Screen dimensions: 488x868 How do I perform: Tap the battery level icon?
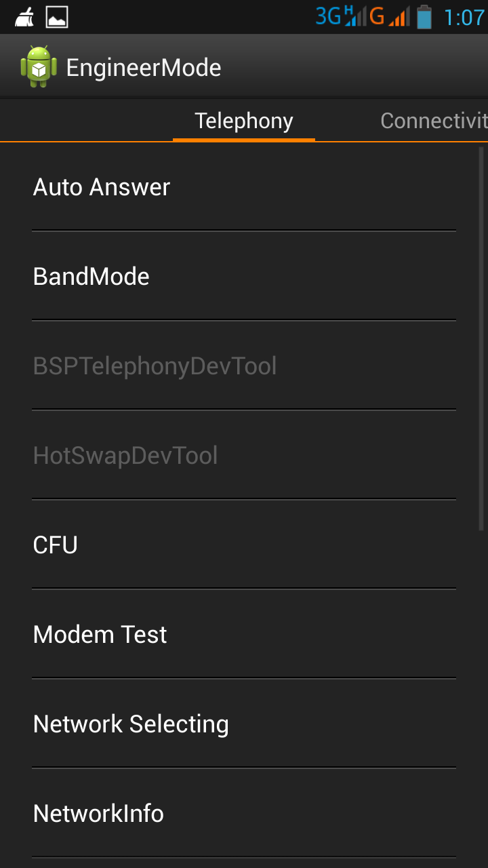[424, 17]
